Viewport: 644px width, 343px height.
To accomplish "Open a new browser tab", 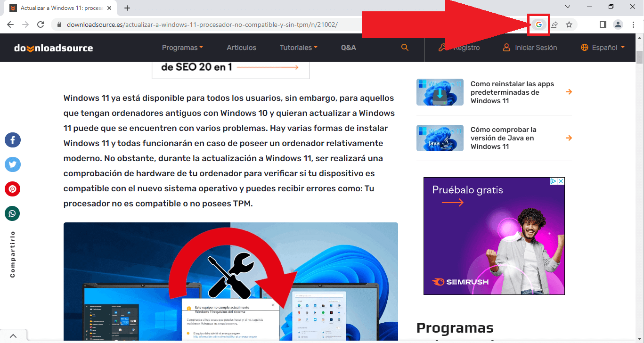I will point(127,8).
